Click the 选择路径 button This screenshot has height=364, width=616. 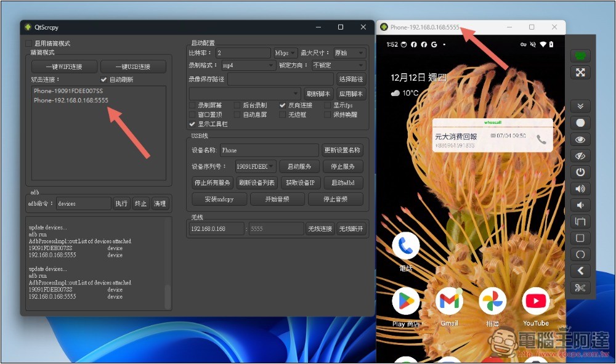pyautogui.click(x=351, y=79)
